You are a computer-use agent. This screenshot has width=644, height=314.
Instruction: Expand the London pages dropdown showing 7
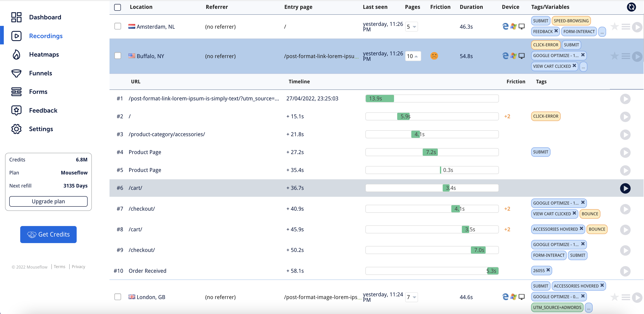click(x=411, y=297)
